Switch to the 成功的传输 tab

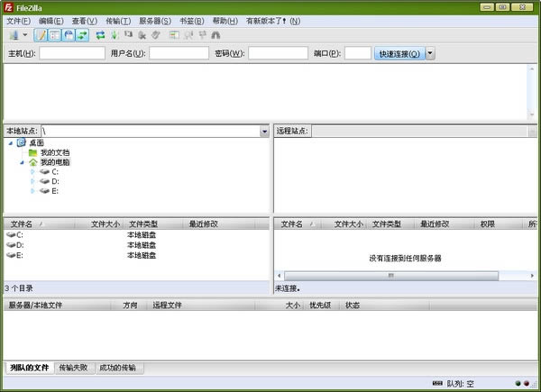coord(117,368)
